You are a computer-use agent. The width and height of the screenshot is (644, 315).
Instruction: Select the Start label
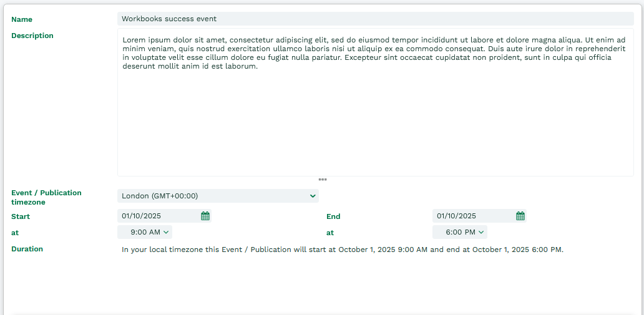21,216
